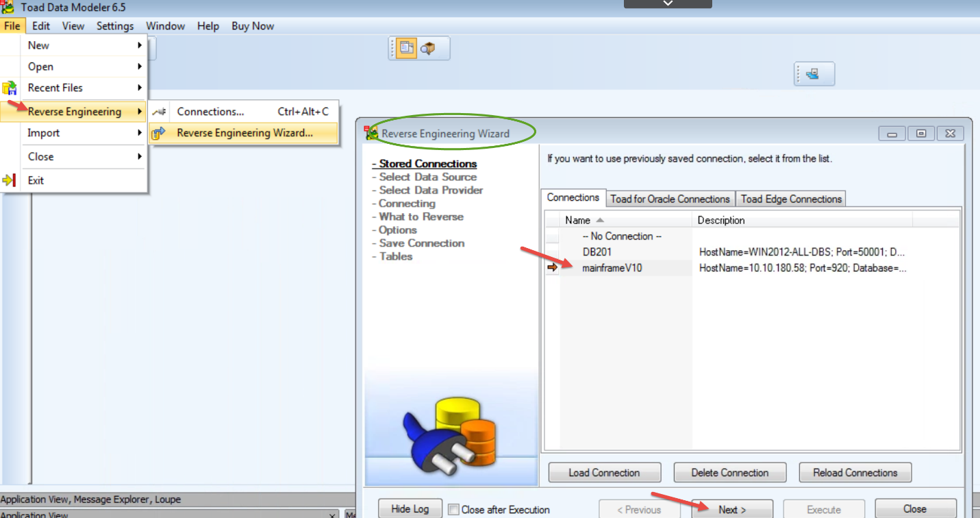Open the Settings menu
980x518 pixels.
115,26
